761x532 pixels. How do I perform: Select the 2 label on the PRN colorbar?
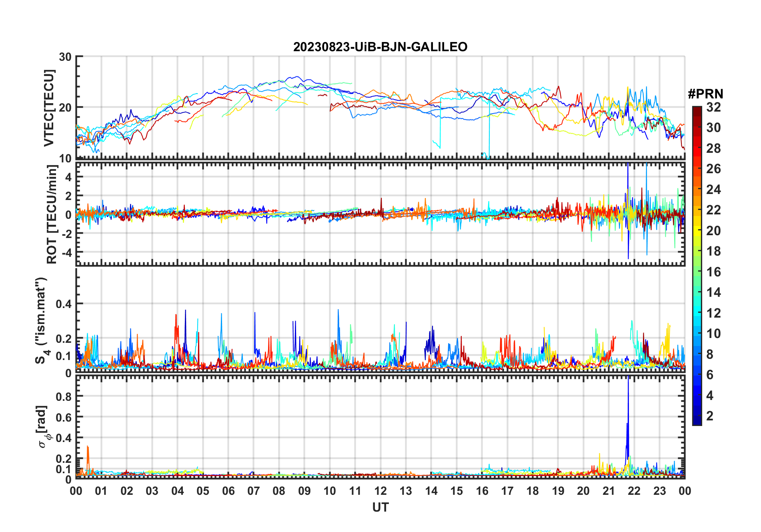(x=710, y=416)
